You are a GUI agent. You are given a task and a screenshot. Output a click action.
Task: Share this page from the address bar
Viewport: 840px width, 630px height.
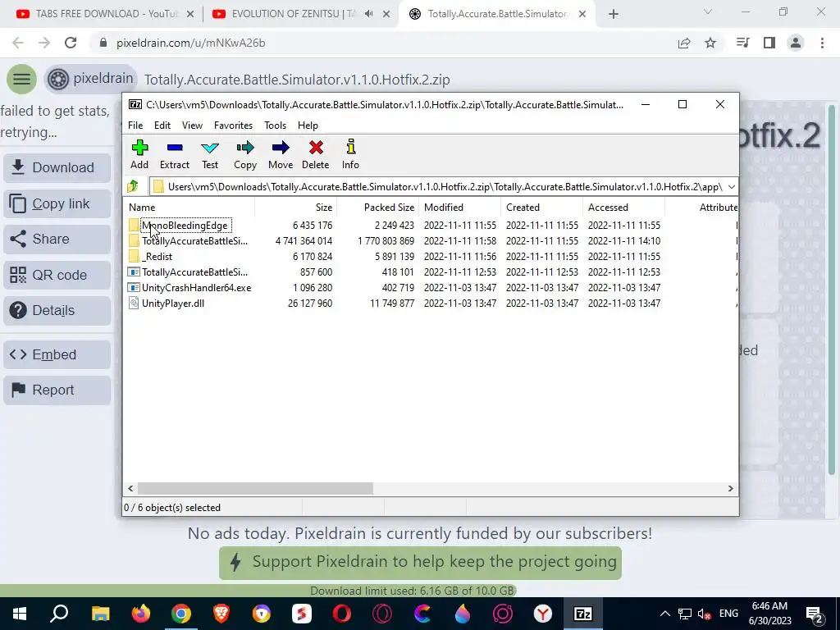684,43
